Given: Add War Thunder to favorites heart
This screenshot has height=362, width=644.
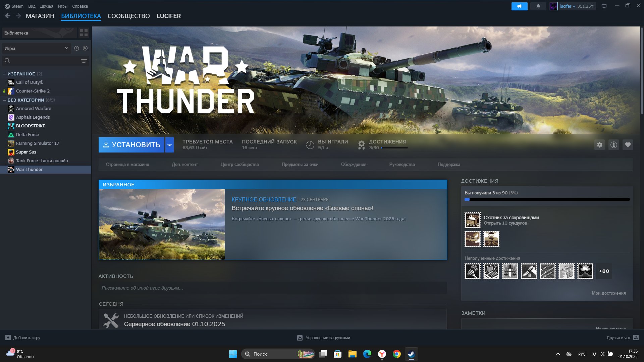Looking at the screenshot, I should click(628, 145).
